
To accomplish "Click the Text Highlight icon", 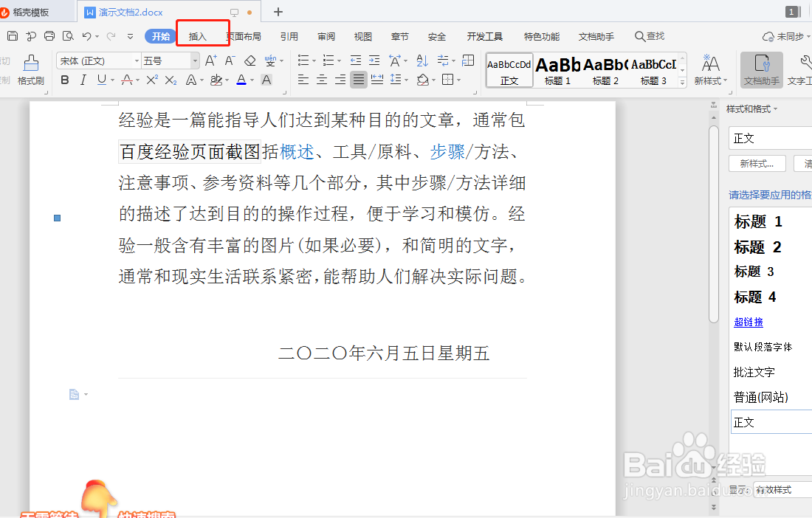I will pyautogui.click(x=218, y=80).
